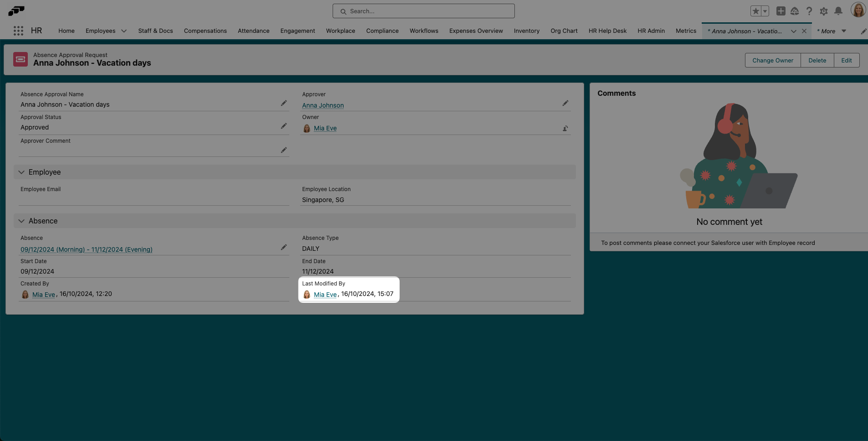The width and height of the screenshot is (868, 441).
Task: Click inside the Search field
Action: point(423,11)
